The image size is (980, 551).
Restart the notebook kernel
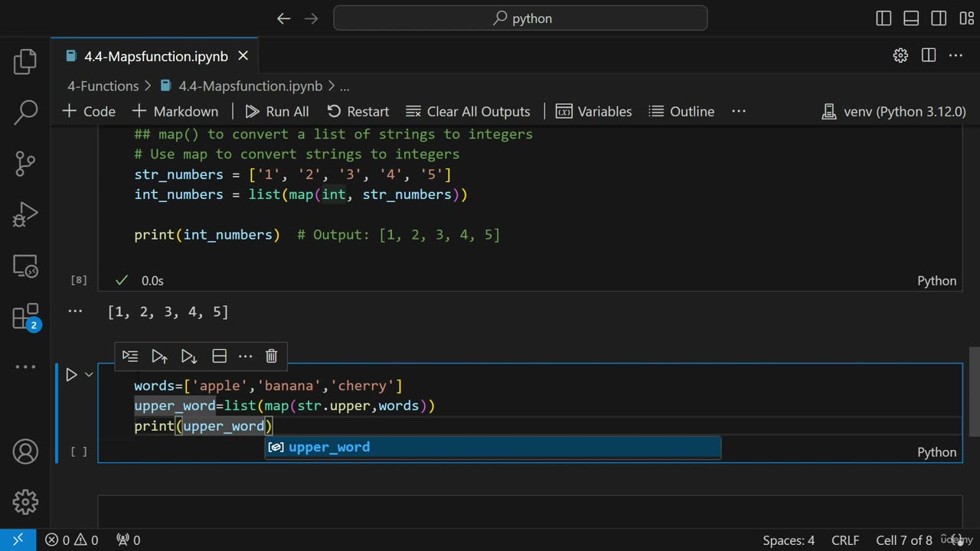pyautogui.click(x=358, y=111)
